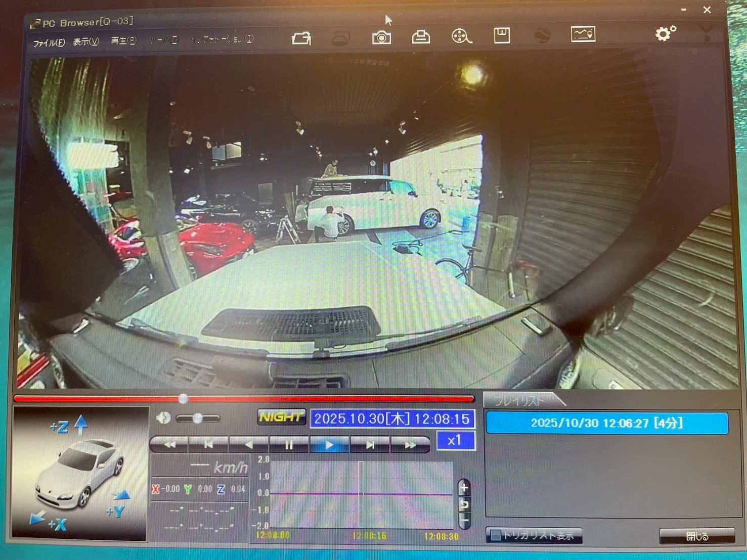Open the 表示(V) menu
The width and height of the screenshot is (747, 560).
pos(86,42)
